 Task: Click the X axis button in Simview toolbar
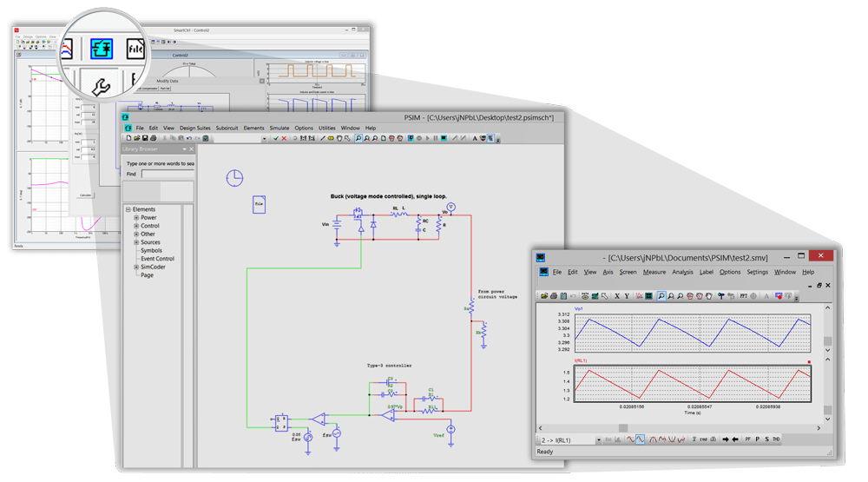point(617,296)
